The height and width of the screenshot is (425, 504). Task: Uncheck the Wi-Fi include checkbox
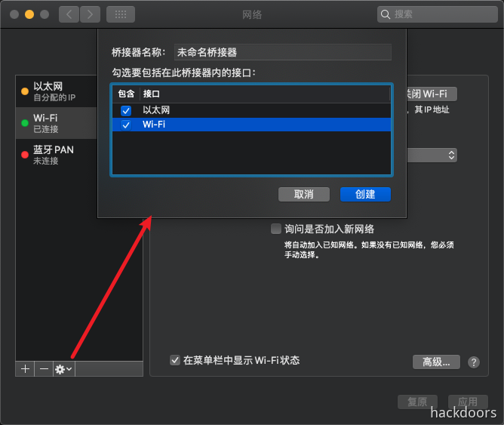(126, 125)
